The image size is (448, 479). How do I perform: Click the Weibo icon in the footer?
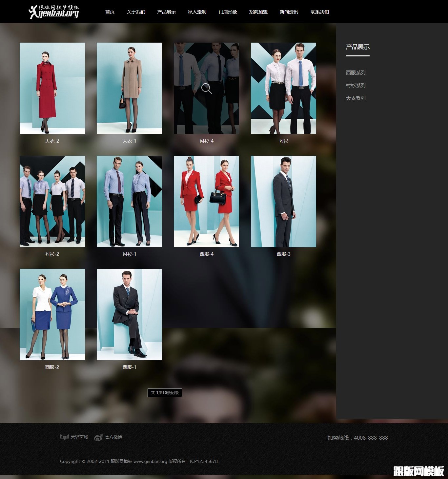point(98,437)
